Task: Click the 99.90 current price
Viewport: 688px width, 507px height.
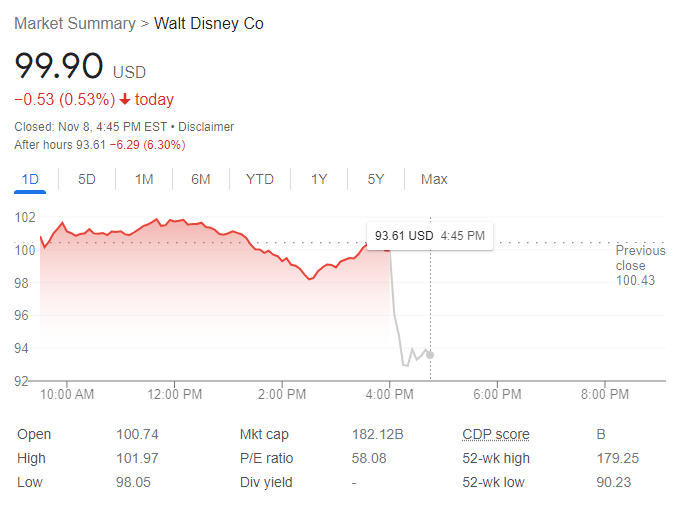Action: tap(59, 66)
